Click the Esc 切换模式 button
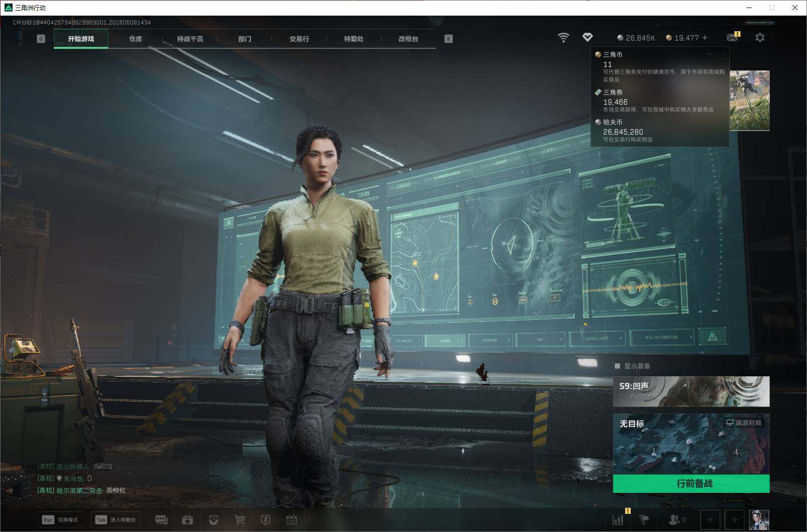Image resolution: width=807 pixels, height=532 pixels. tap(60, 520)
